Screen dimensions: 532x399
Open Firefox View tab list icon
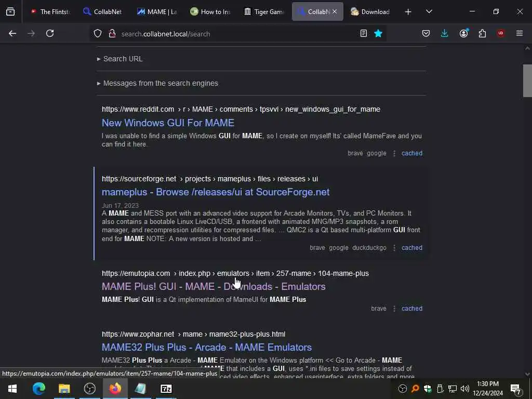pyautogui.click(x=10, y=11)
